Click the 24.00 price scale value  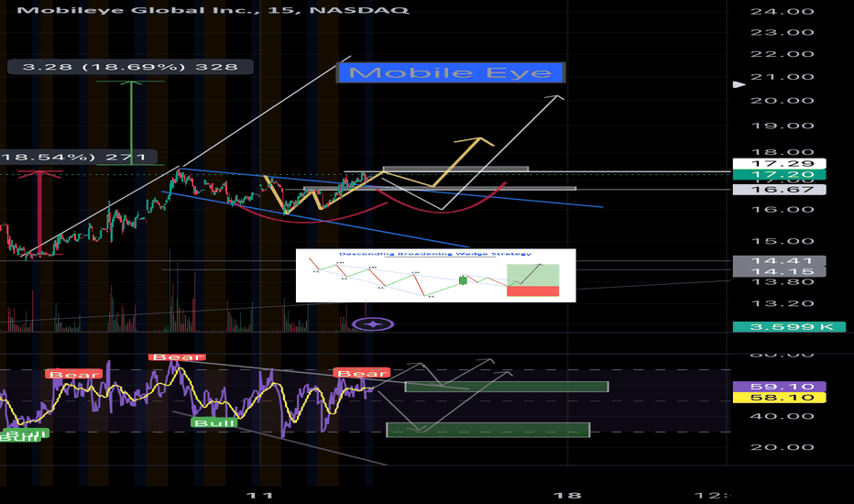783,11
